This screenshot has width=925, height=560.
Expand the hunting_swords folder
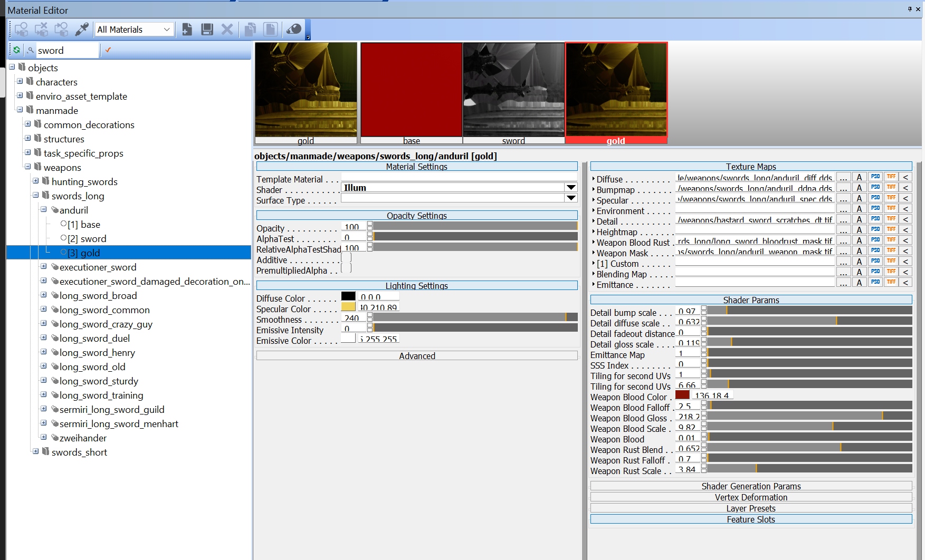point(36,181)
